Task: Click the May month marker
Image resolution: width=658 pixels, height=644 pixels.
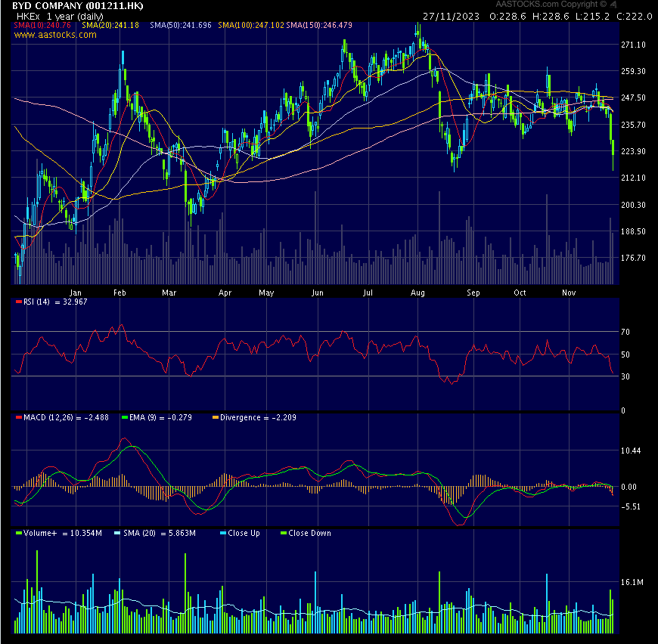Action: coord(266,293)
